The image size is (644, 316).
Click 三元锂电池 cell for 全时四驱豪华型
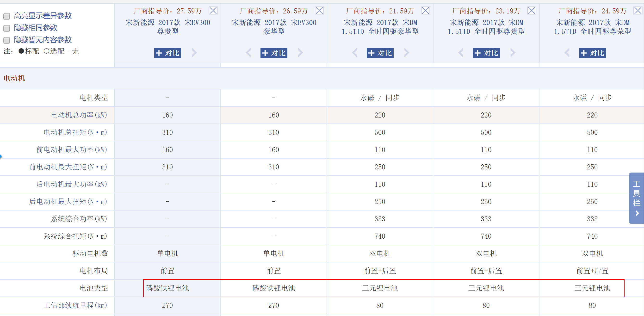(x=380, y=288)
